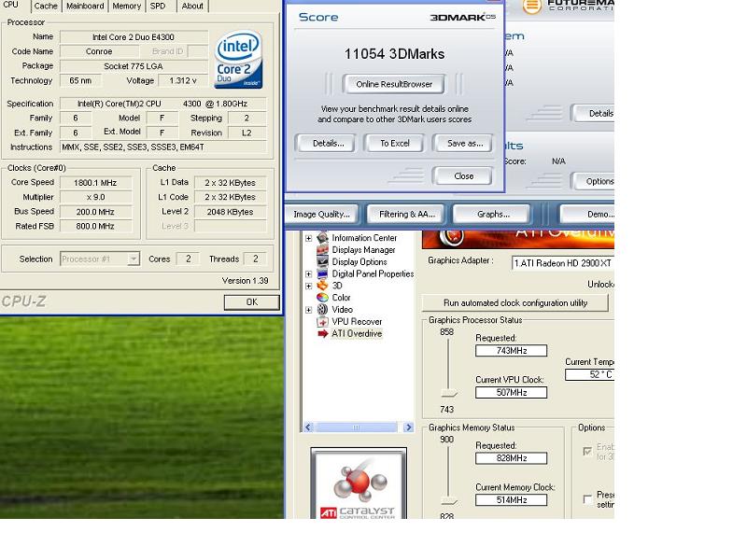747x560 pixels.
Task: Click the Level 2 cache value 2048 KBytes
Action: 230,212
